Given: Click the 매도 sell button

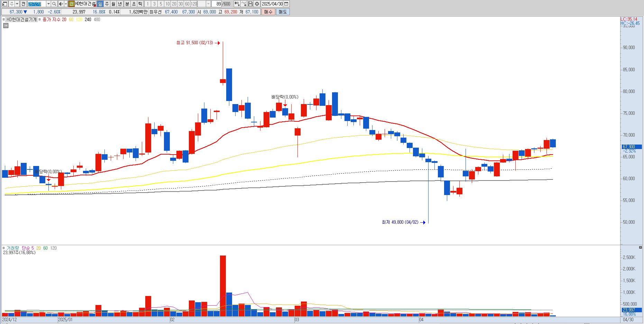Looking at the screenshot, I should [283, 12].
